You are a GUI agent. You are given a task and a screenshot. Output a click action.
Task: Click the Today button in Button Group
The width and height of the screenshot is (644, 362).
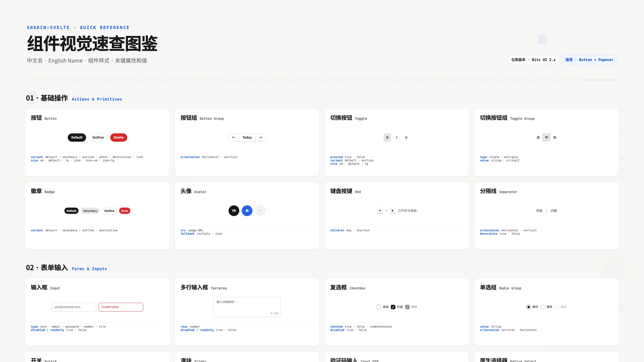pos(247,138)
